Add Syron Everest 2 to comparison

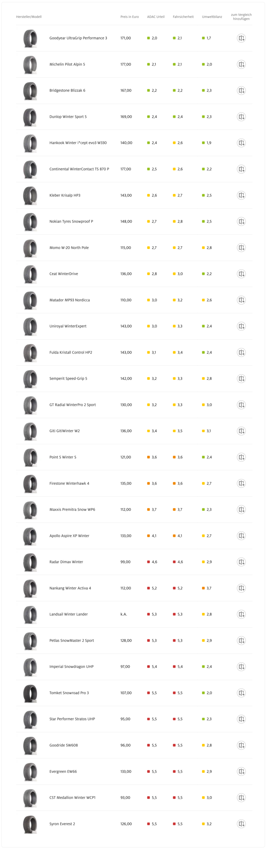tap(241, 824)
